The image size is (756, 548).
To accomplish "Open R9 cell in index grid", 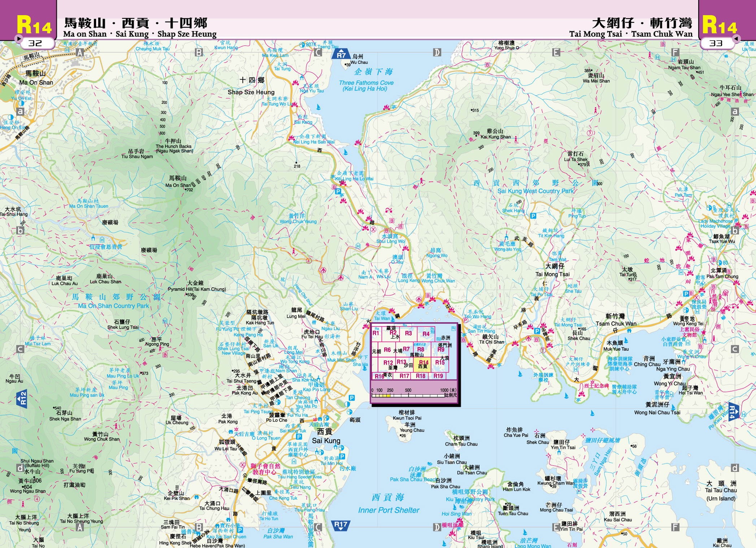I will coord(440,349).
